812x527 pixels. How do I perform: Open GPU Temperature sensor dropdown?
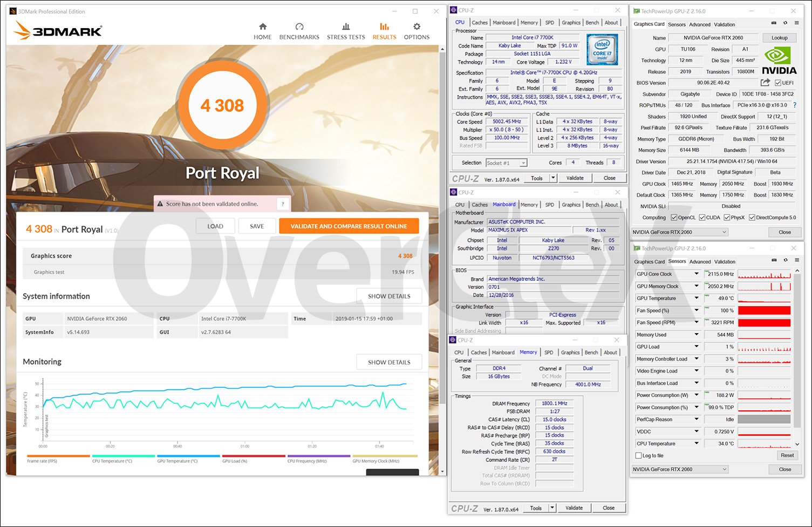pos(696,298)
